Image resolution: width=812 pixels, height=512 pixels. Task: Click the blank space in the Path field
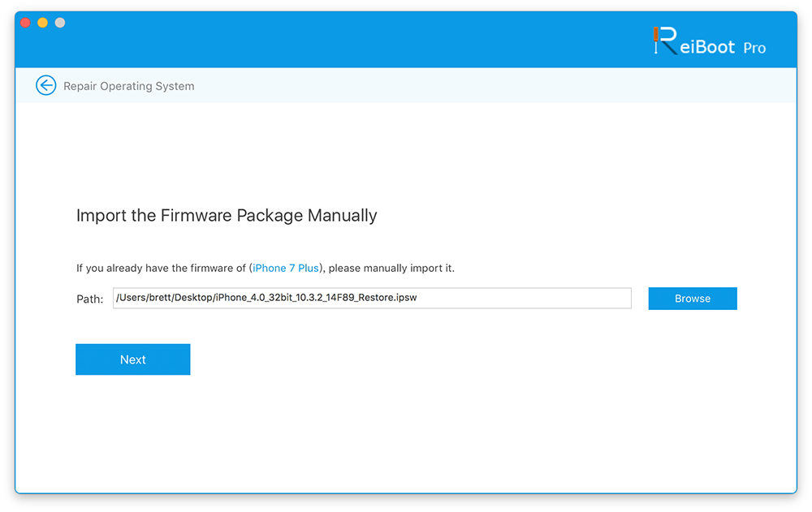click(528, 299)
